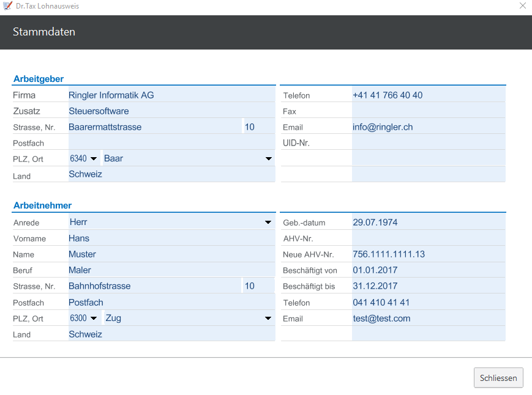532x395 pixels.
Task: Click the empty UID-Nr. field
Action: pos(429,143)
